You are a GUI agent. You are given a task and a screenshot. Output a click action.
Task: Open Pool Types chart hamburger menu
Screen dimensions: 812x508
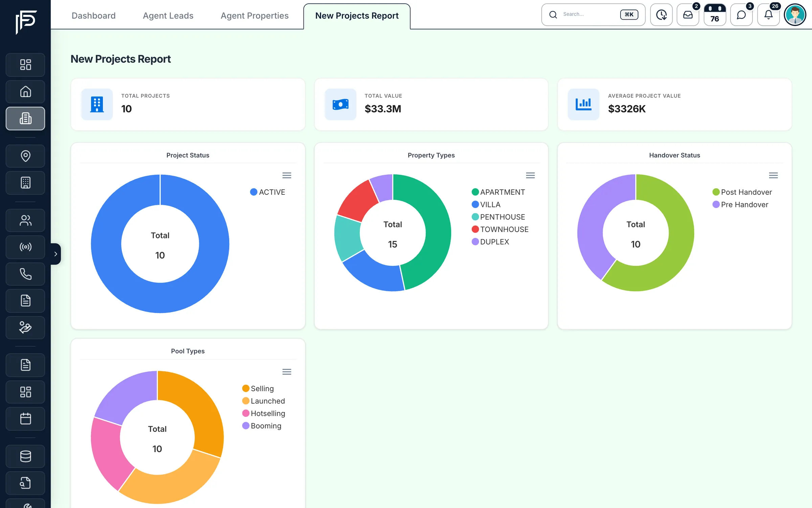pyautogui.click(x=287, y=372)
